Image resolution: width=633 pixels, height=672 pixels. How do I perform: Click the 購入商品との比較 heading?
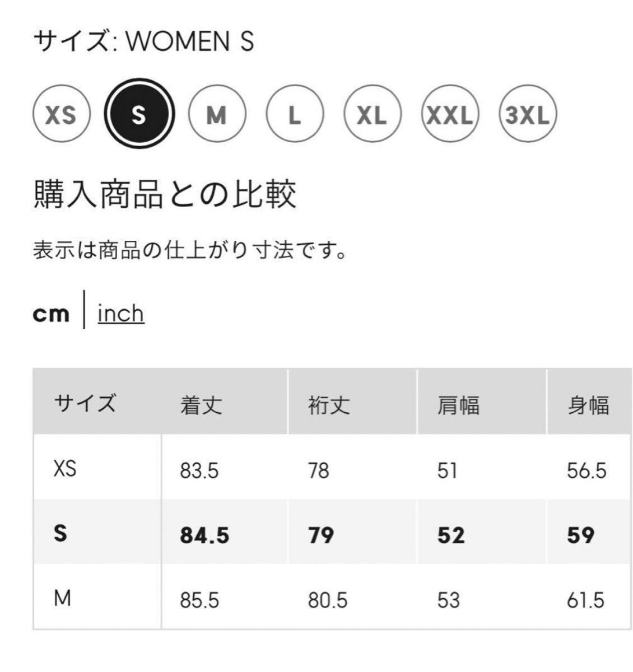(x=165, y=195)
